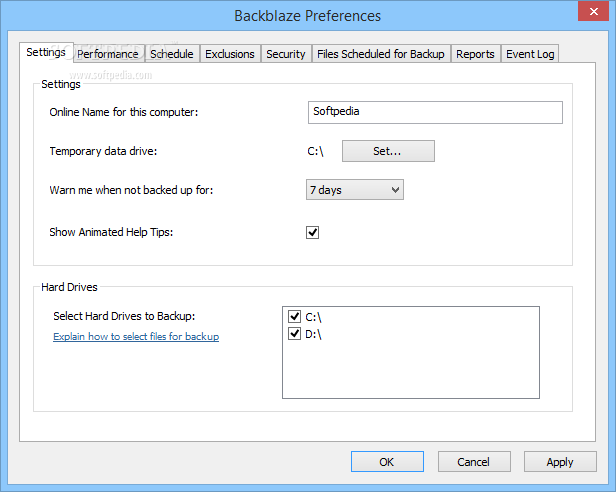This screenshot has width=616, height=492.
Task: Click empty area of hard drives list
Action: [411, 369]
